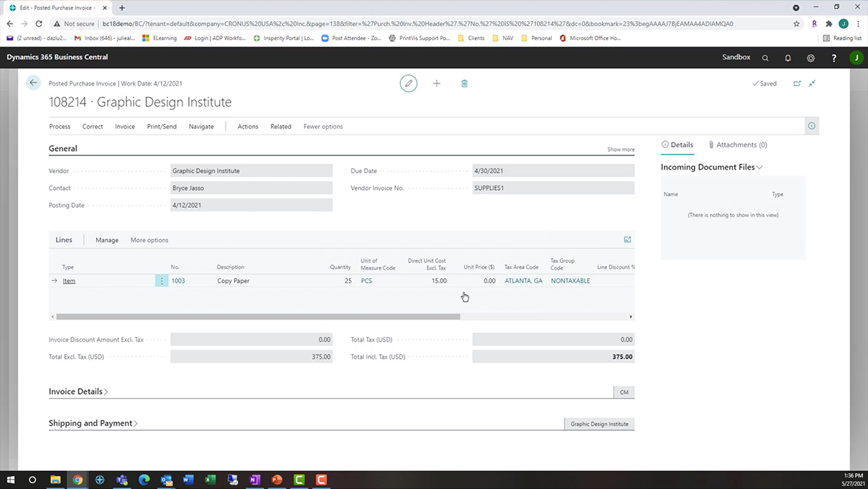Go back using the page back arrow
868x489 pixels.
pyautogui.click(x=33, y=83)
